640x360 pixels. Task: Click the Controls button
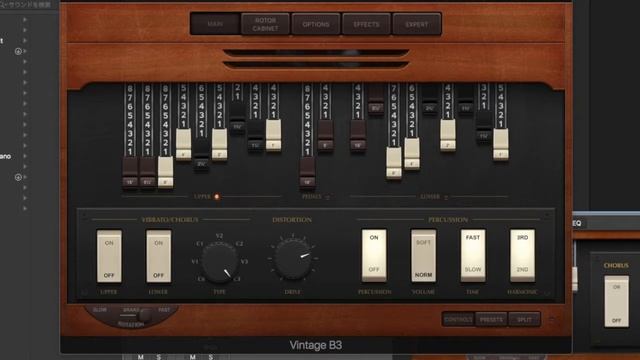458,320
